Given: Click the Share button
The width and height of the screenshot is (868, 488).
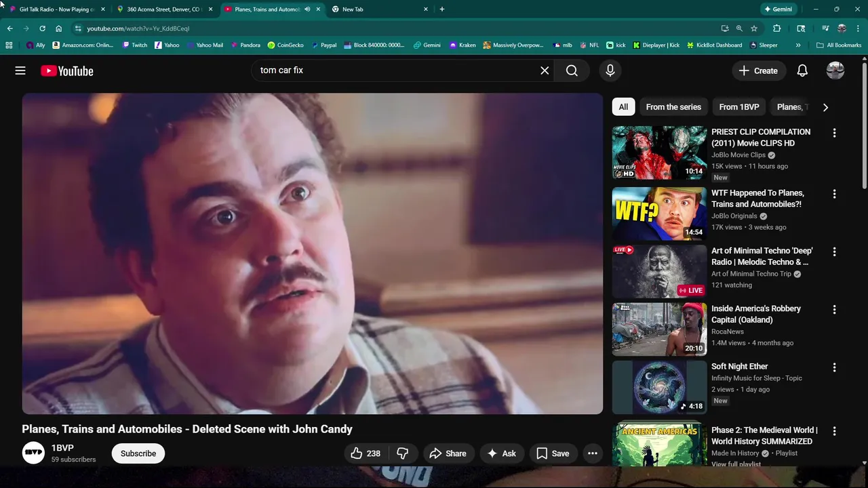Looking at the screenshot, I should 448,453.
